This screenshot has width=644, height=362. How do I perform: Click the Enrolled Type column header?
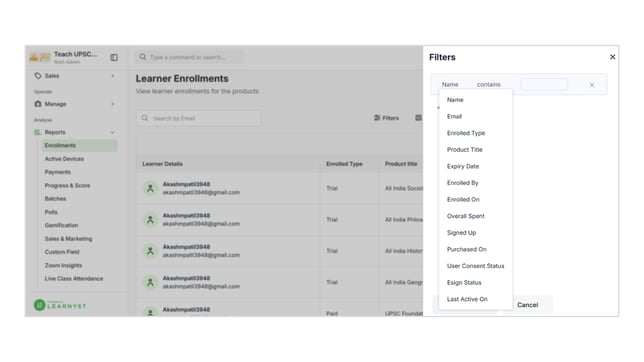click(x=344, y=164)
